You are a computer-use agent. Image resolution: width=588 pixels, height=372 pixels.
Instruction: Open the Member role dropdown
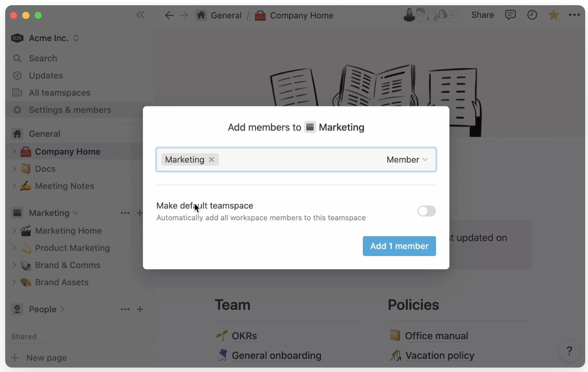point(407,159)
